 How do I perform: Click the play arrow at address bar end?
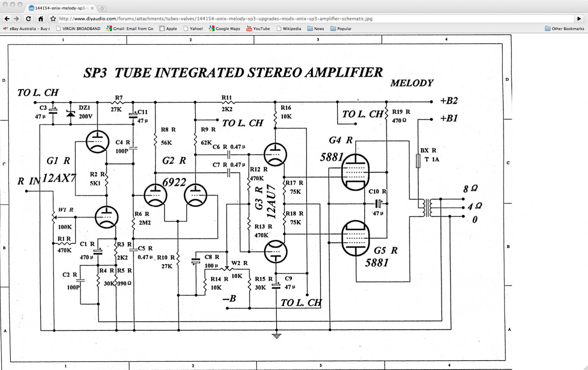(x=579, y=19)
